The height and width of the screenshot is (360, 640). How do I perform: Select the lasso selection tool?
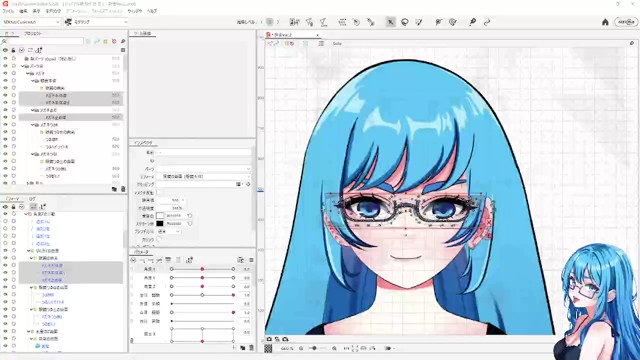pyautogui.click(x=404, y=22)
